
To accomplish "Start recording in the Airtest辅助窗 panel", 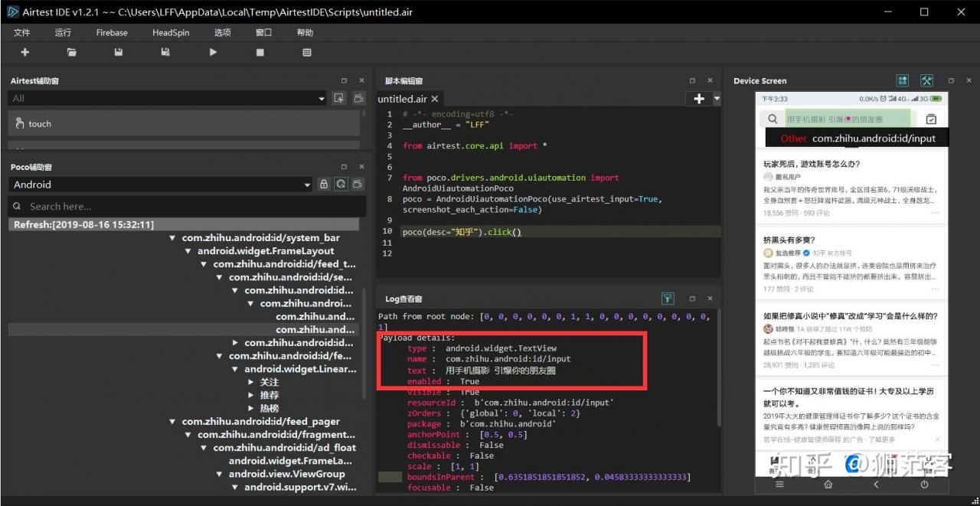I will tap(358, 98).
